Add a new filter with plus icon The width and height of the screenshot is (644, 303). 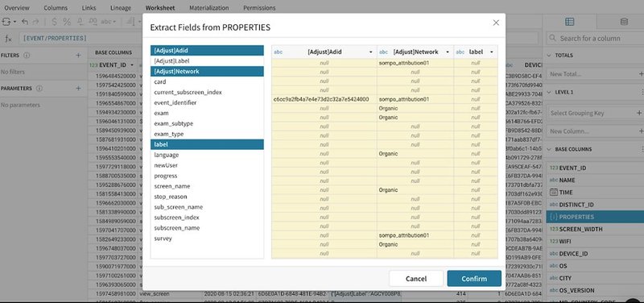78,55
